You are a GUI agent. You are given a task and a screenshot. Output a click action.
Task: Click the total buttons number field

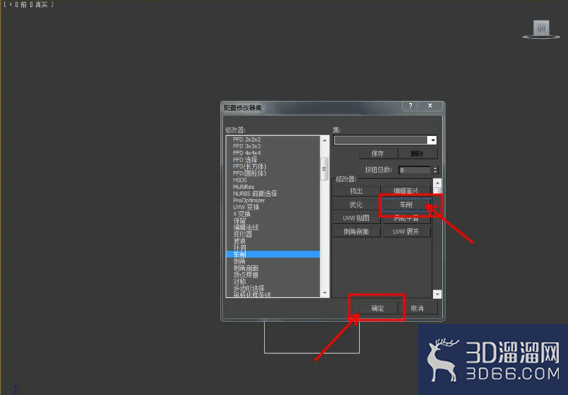click(414, 170)
